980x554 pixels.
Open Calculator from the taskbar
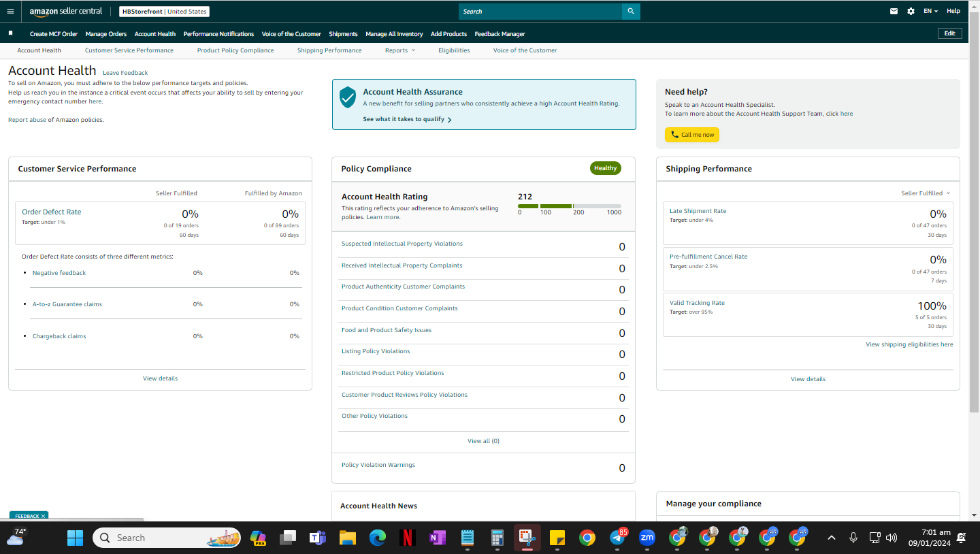click(497, 538)
